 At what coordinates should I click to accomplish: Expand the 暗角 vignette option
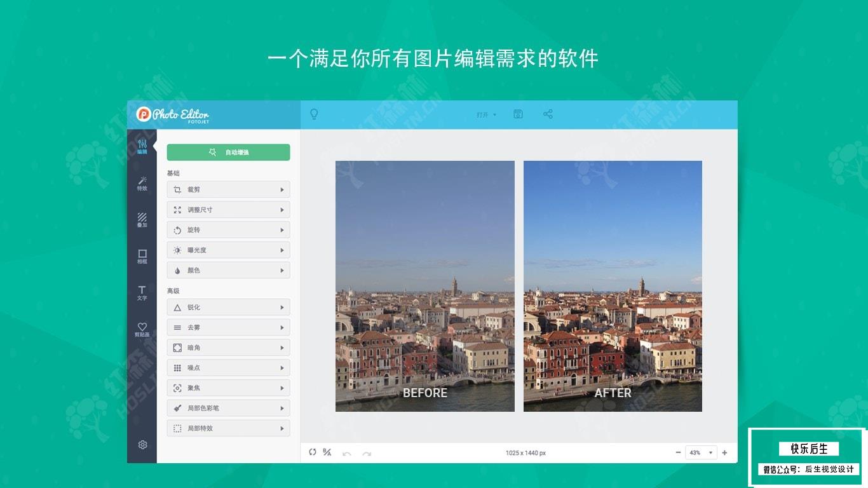tap(228, 348)
